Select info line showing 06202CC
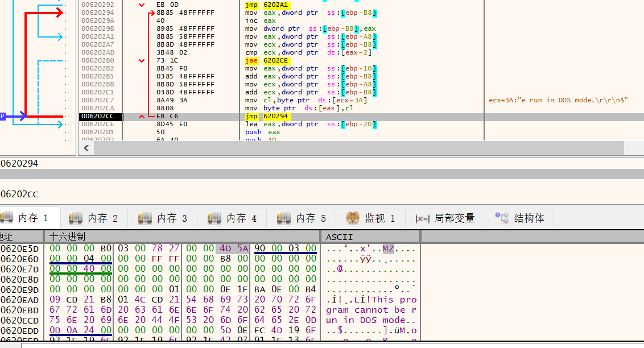This screenshot has height=348, width=644. (x=19, y=194)
